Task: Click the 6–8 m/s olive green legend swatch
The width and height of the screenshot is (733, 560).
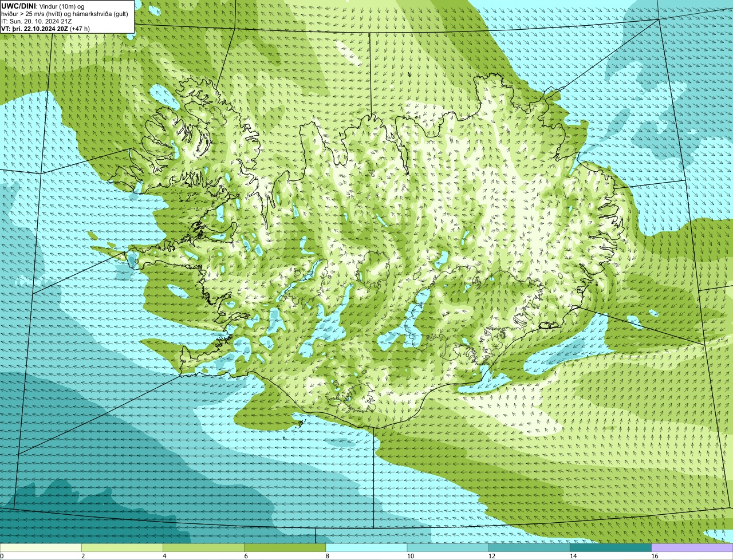Action: tap(285, 548)
